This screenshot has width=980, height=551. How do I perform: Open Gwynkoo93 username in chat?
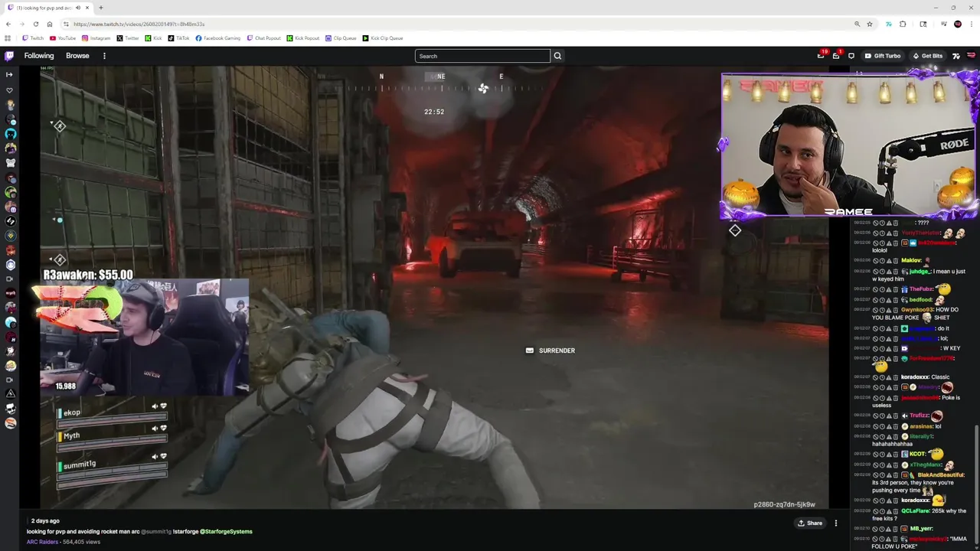[917, 310]
